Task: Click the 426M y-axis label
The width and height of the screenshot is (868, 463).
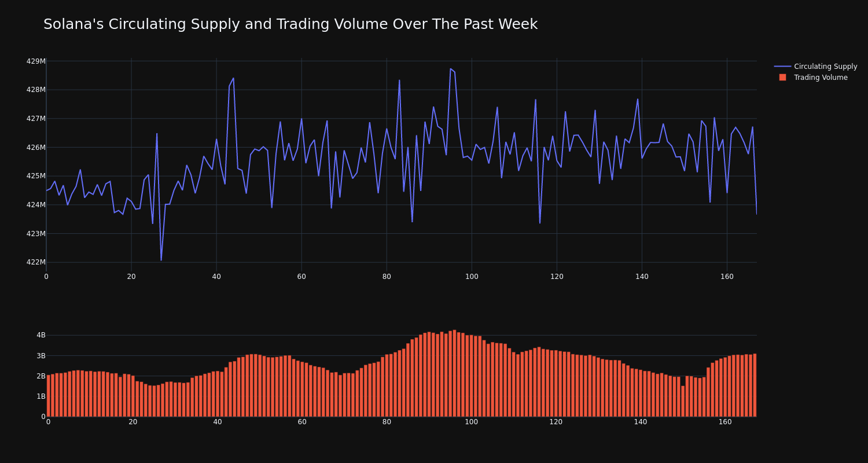Action: [x=36, y=147]
